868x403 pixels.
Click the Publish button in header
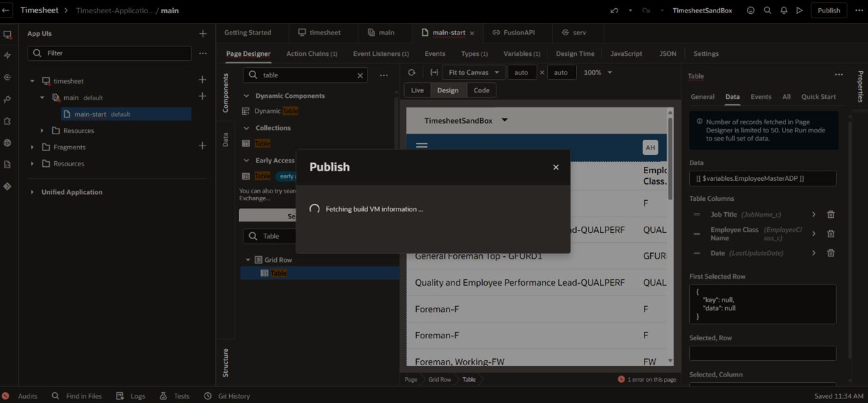(x=828, y=10)
